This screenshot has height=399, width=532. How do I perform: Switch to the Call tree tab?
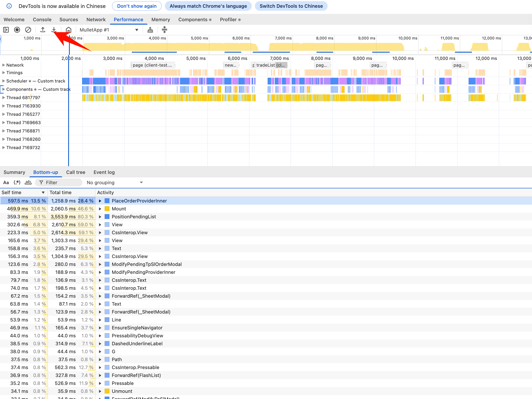(x=76, y=172)
